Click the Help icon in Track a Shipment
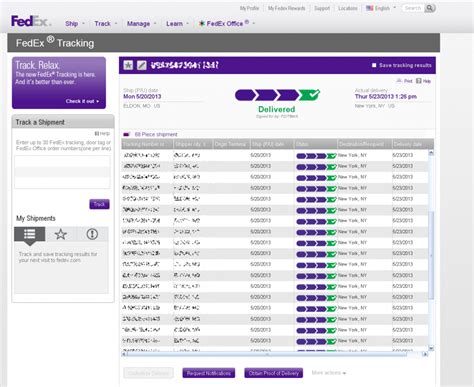474x387 pixels. coord(102,133)
